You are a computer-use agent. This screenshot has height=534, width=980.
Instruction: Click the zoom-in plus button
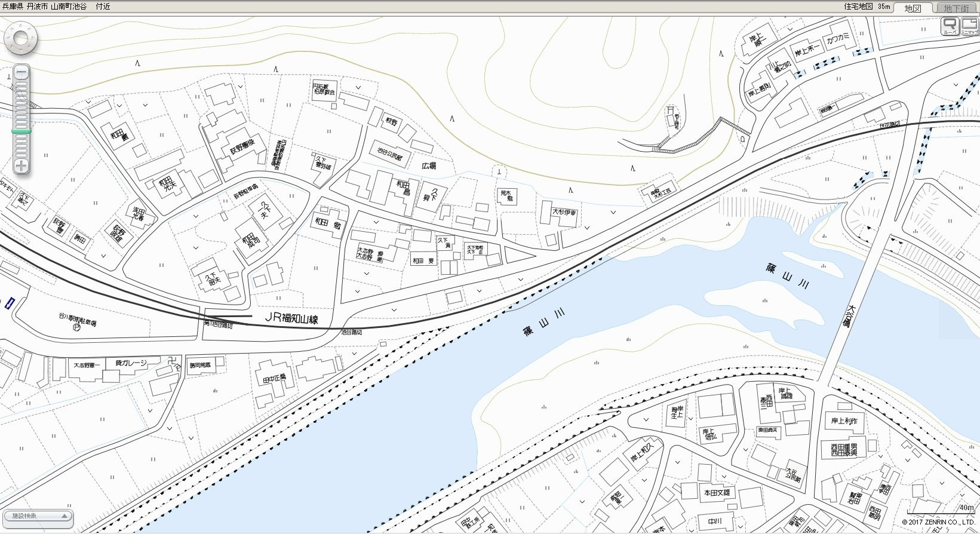pyautogui.click(x=21, y=165)
